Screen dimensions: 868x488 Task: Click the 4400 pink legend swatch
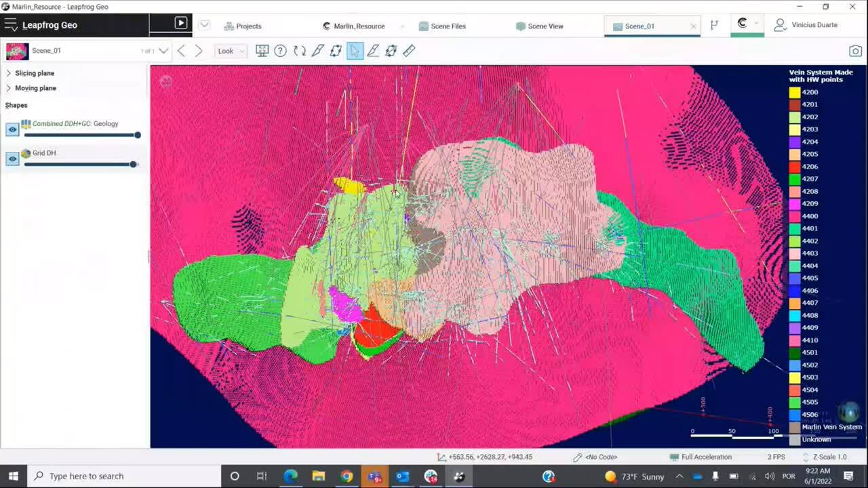click(794, 216)
